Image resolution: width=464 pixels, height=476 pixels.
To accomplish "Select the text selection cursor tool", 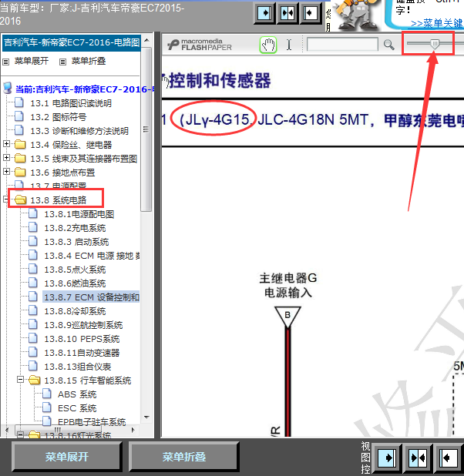I will point(289,45).
